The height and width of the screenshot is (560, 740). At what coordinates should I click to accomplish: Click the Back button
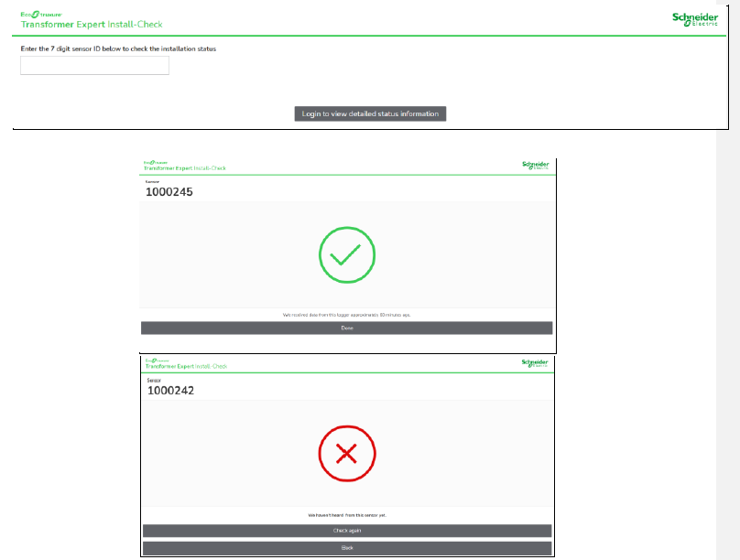[x=347, y=548]
